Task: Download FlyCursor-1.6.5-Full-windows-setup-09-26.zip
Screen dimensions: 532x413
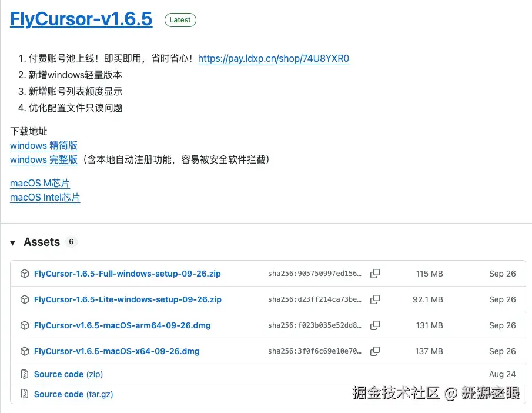Action: click(x=127, y=274)
